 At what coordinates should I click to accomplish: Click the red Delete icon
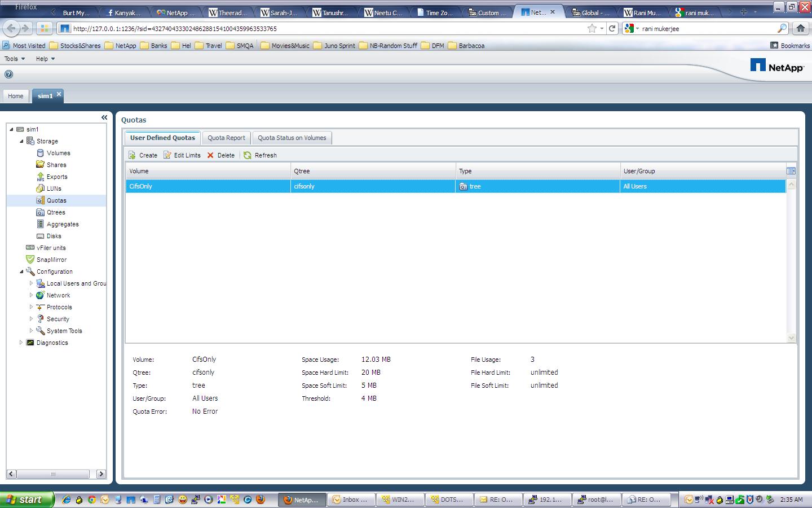coord(210,155)
